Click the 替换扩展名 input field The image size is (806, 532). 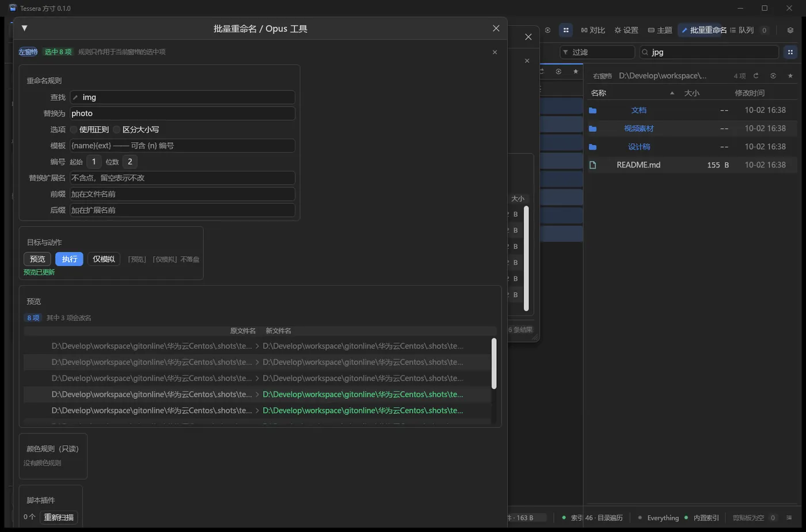183,178
